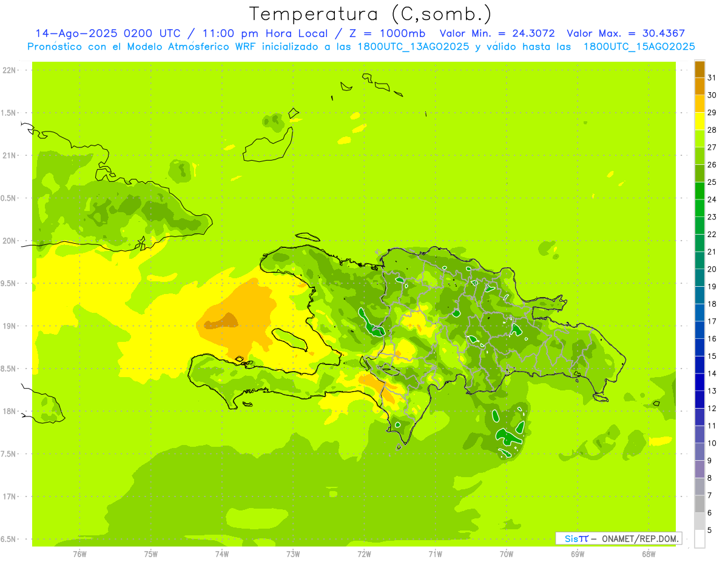728x562 pixels.
Task: Click the color scale value "29"
Action: point(712,113)
